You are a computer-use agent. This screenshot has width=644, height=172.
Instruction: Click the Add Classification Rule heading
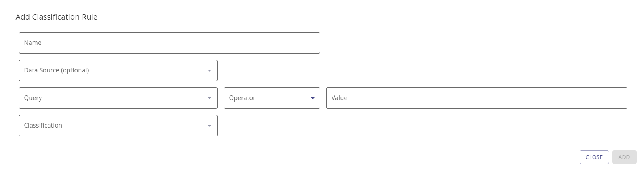coord(56,17)
